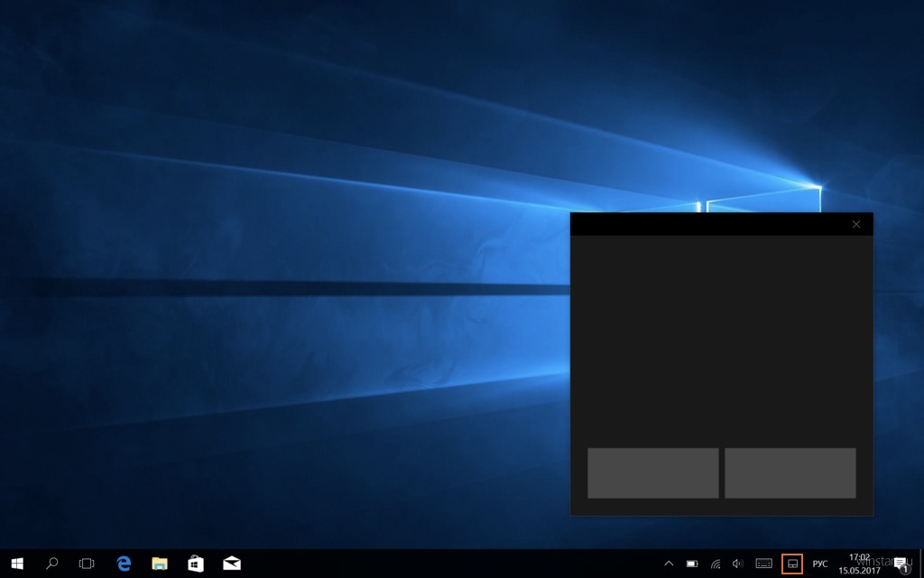This screenshot has height=578, width=924.
Task: Open File Explorer from the taskbar
Action: [x=160, y=564]
